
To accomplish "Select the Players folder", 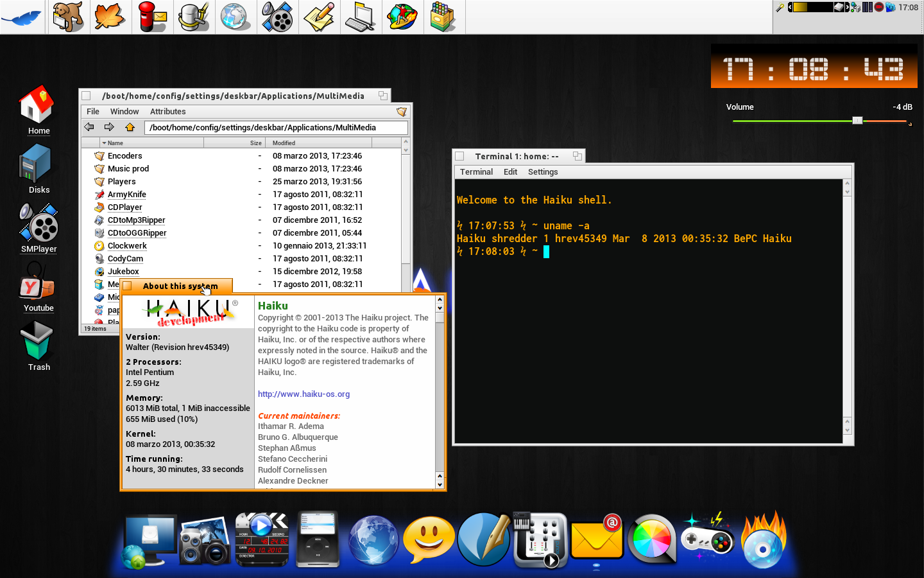I will tap(122, 182).
